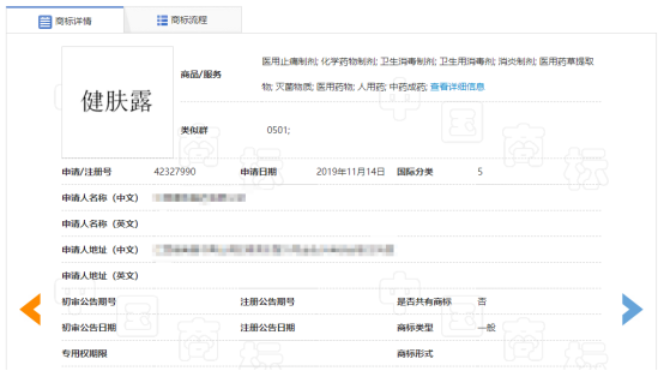Click the blurred applicant Chinese name
The height and width of the screenshot is (378, 662).
pos(199,198)
